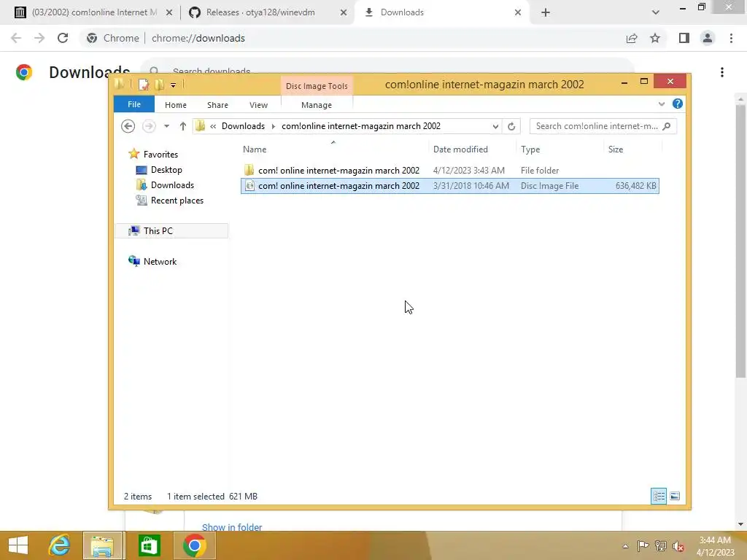Open the address bar history dropdown
The height and width of the screenshot is (560, 747).
coord(495,126)
